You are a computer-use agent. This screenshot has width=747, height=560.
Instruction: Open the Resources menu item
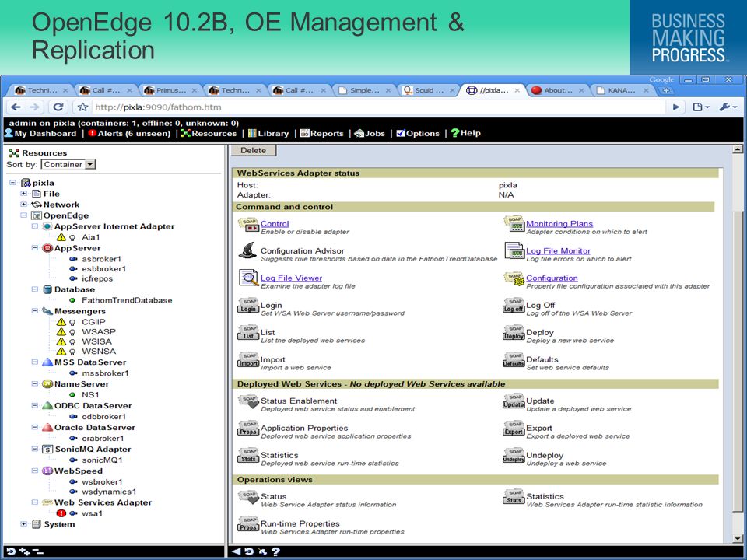(x=209, y=133)
